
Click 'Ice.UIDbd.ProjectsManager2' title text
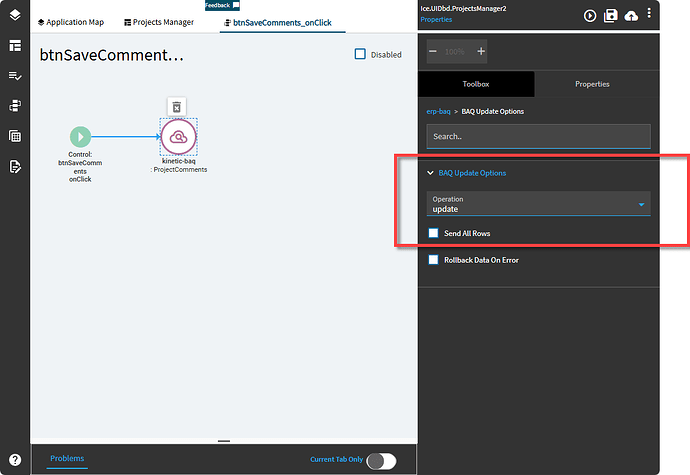pos(463,8)
